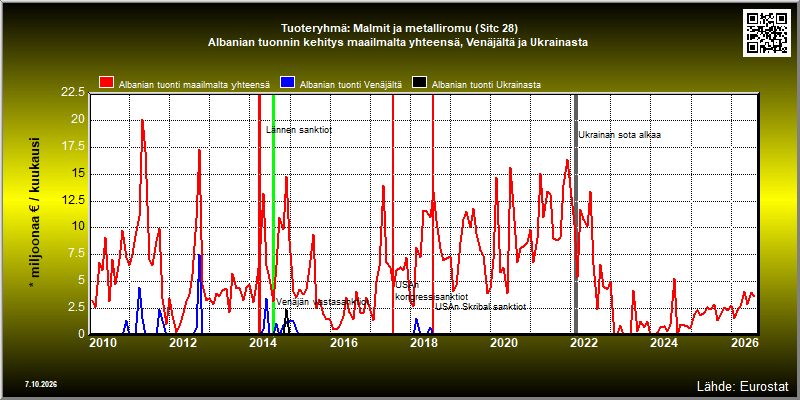Image resolution: width=800 pixels, height=400 pixels.
Task: Click the 'Lähde: Eurostat' source credit
Action: [x=743, y=385]
